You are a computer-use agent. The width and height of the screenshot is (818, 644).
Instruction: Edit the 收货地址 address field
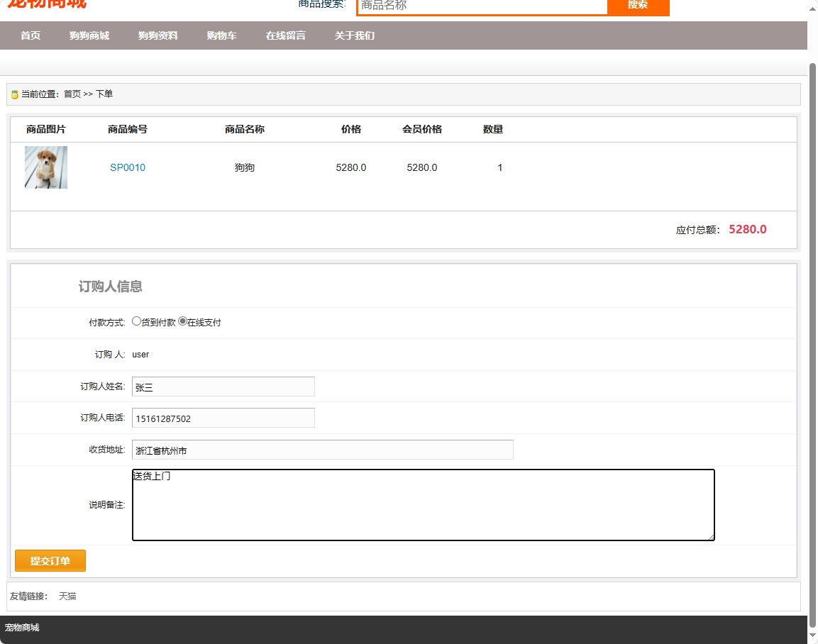point(321,449)
